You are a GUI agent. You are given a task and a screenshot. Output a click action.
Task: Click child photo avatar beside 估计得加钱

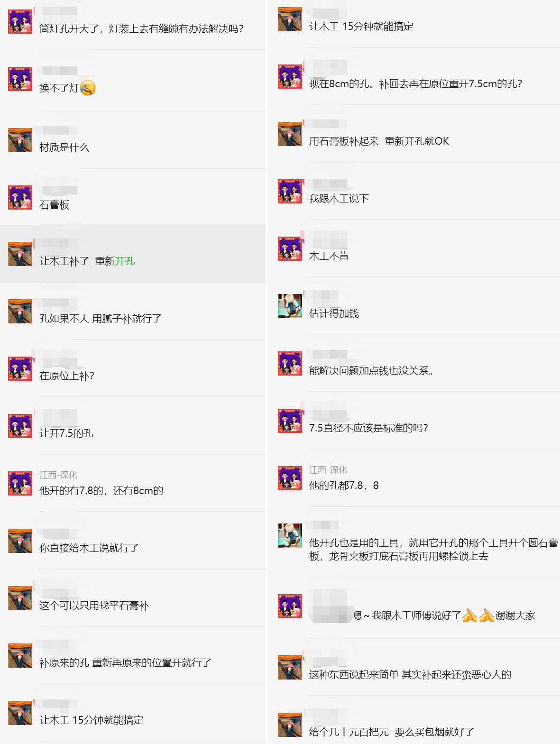(x=290, y=306)
